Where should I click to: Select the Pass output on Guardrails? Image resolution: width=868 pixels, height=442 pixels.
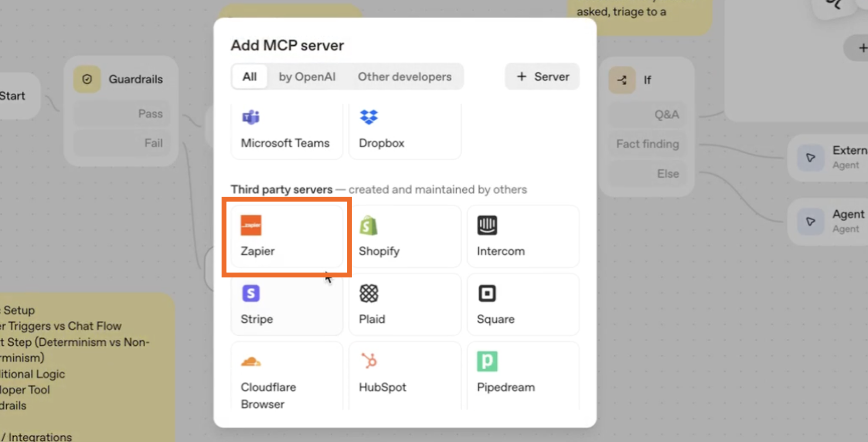click(122, 114)
